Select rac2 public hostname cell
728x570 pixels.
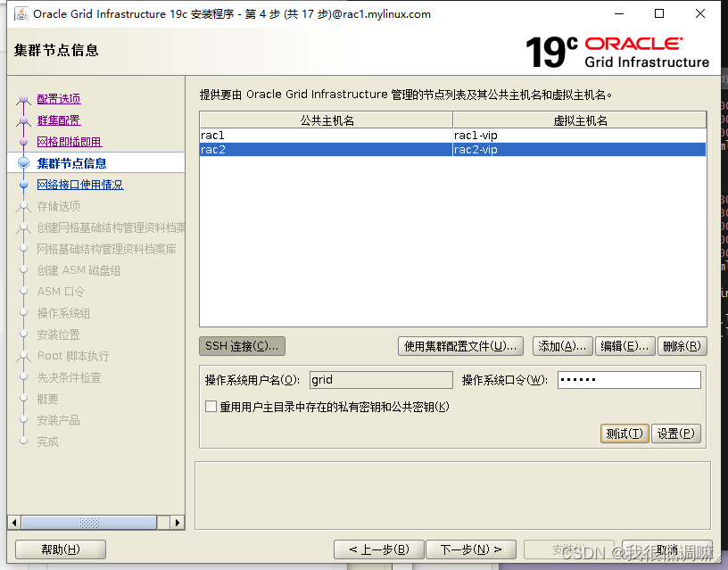point(327,150)
